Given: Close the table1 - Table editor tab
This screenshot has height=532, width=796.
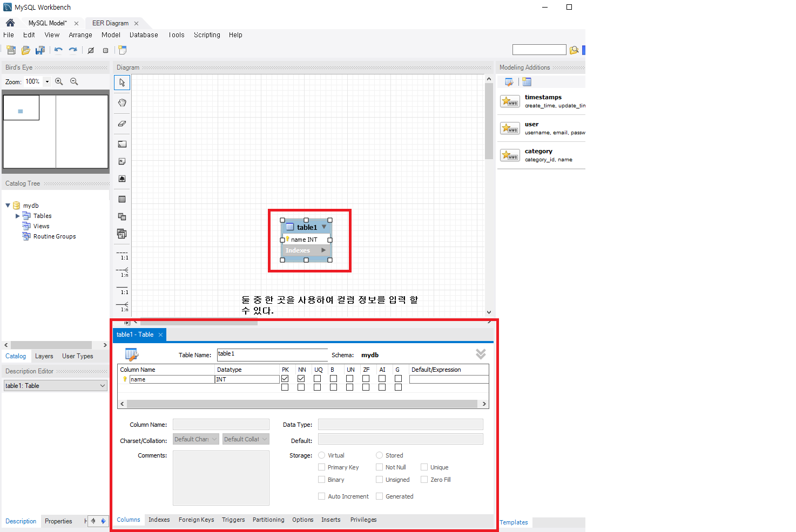Looking at the screenshot, I should [x=160, y=335].
